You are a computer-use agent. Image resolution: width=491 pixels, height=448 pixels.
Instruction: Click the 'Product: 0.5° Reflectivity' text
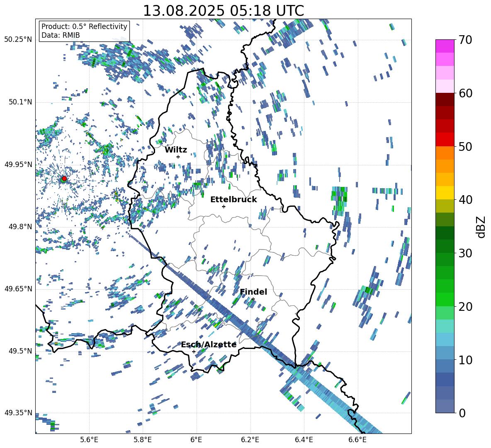(x=84, y=26)
